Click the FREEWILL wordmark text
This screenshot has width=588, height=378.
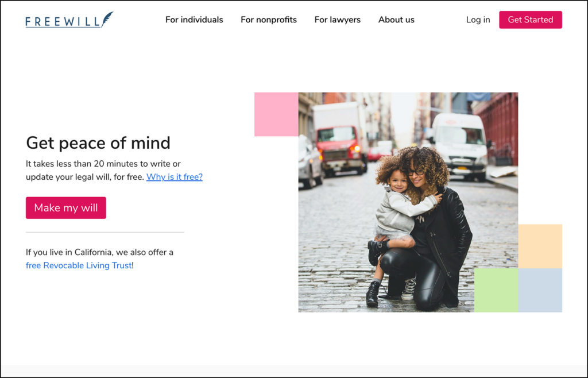[x=63, y=22]
